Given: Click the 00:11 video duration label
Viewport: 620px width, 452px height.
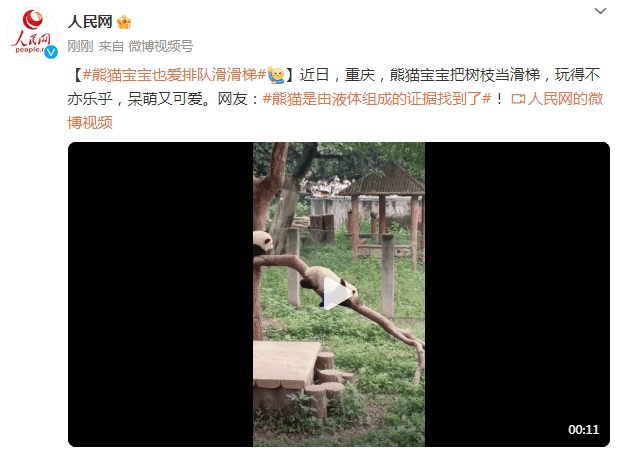Looking at the screenshot, I should (583, 429).
